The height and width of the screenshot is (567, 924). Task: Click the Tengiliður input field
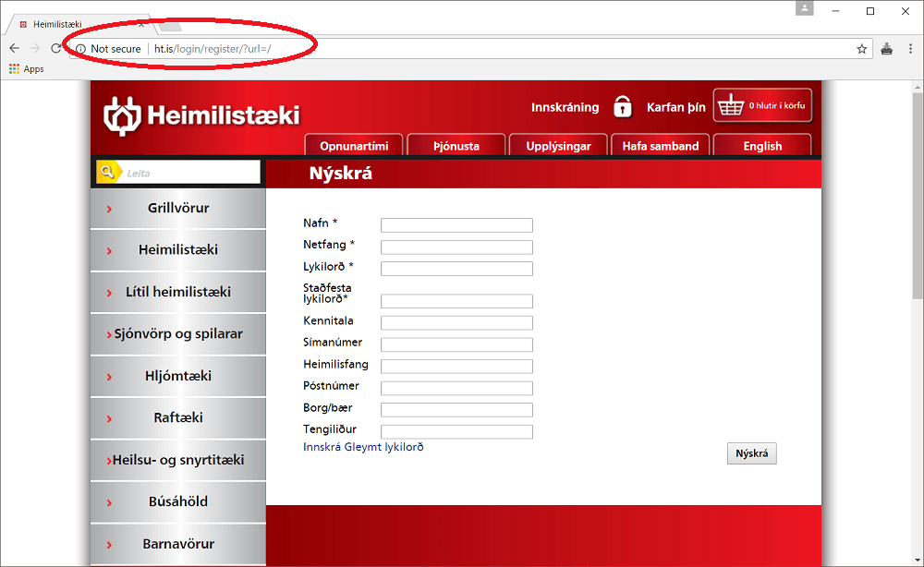tap(456, 431)
